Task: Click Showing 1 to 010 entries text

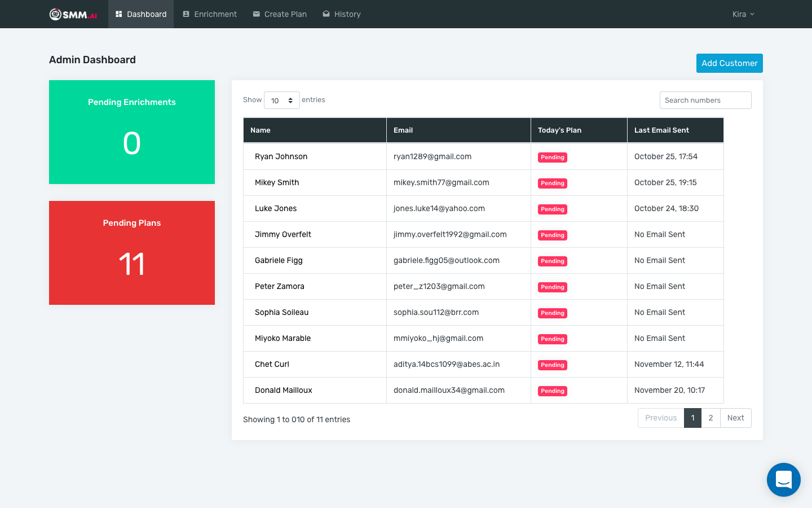Action: click(x=297, y=419)
